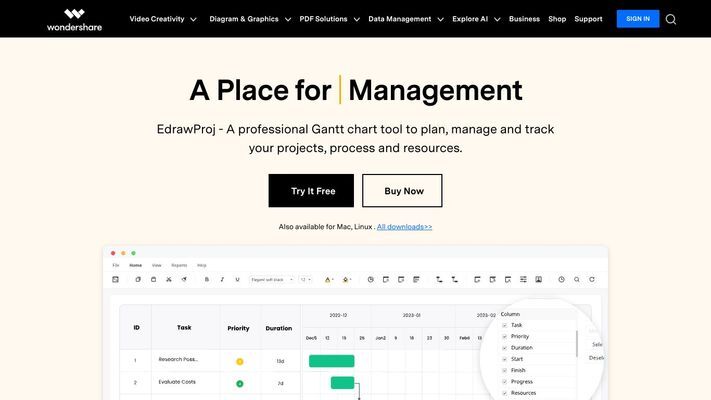Click the save icon in EdrawProj toolbar
Image resolution: width=711 pixels, height=400 pixels.
pyautogui.click(x=116, y=279)
